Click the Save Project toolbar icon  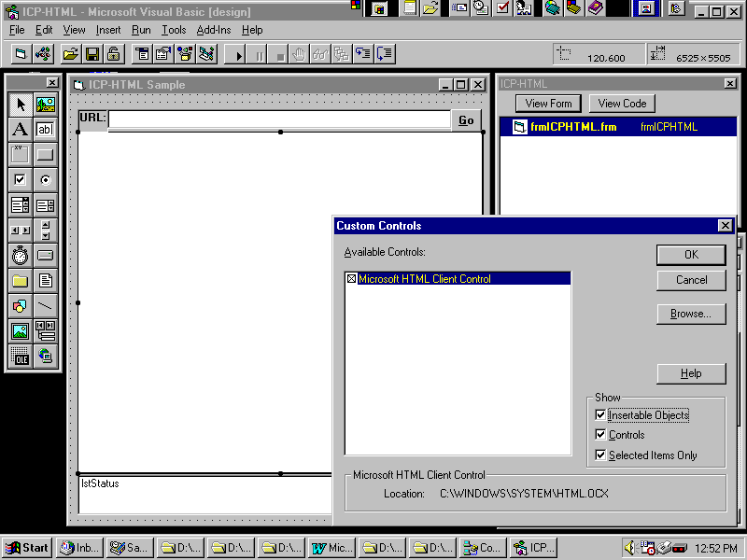[x=92, y=54]
